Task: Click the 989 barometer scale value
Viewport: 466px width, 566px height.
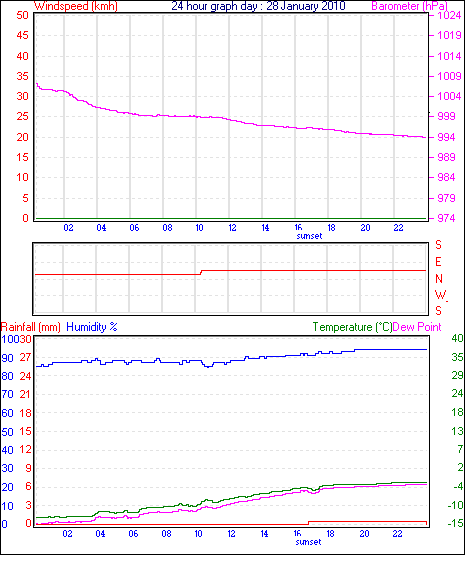Action: point(446,157)
